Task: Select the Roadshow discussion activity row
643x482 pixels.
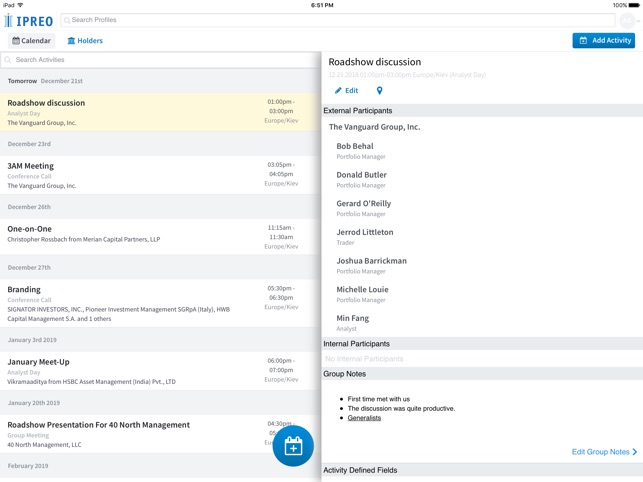Action: coord(160,112)
